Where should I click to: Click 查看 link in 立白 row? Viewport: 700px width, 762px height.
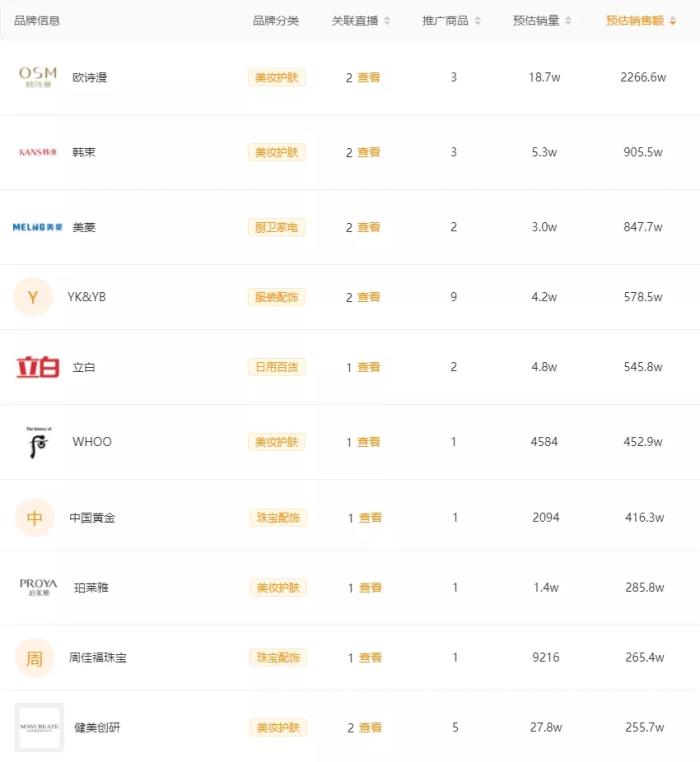tap(369, 367)
